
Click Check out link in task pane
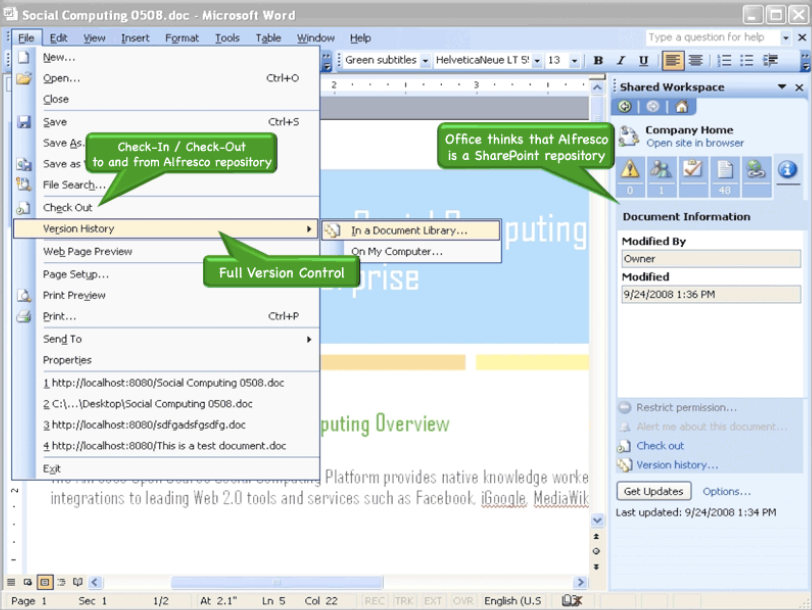pyautogui.click(x=660, y=446)
